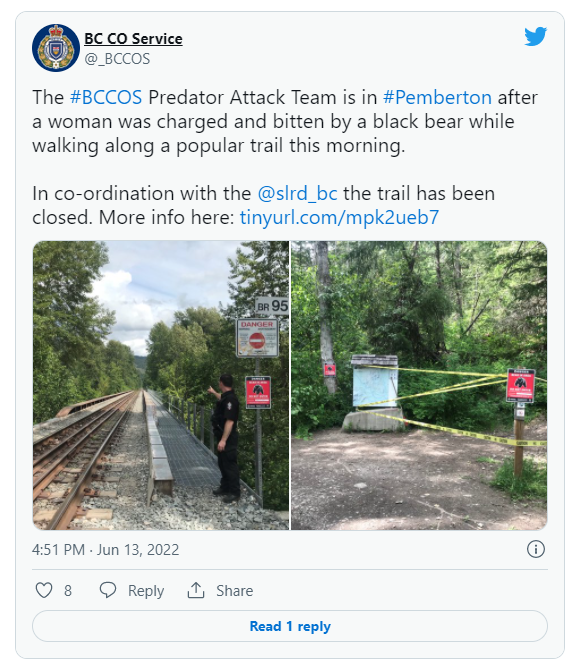Click the Reply text label
This screenshot has height=671, width=574.
(x=146, y=591)
